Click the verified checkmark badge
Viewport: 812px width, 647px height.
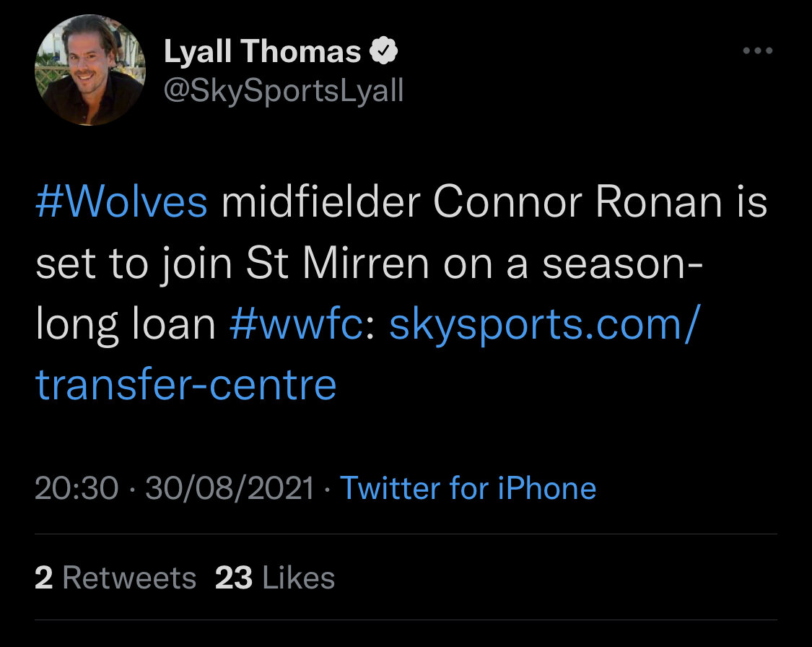pos(383,51)
